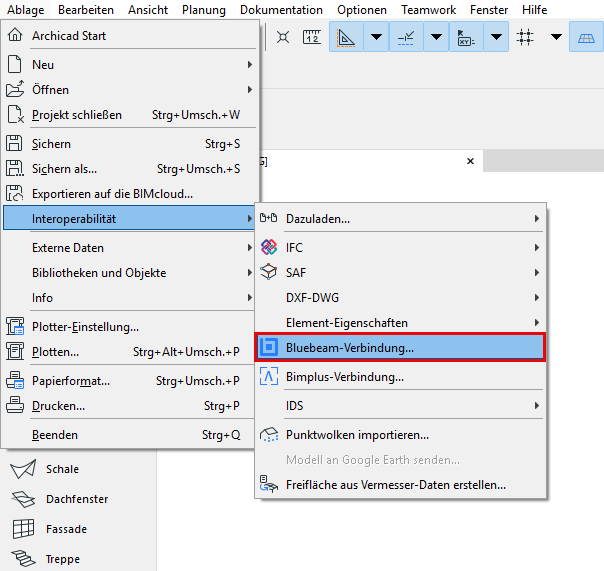Toggle the snap guides button
This screenshot has height=571, width=604.
coord(406,37)
